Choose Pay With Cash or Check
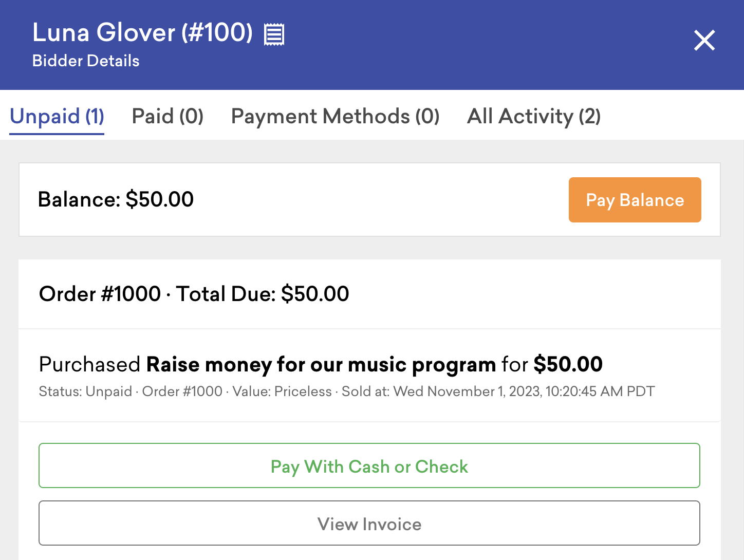Viewport: 744px width, 560px height. pos(369,465)
